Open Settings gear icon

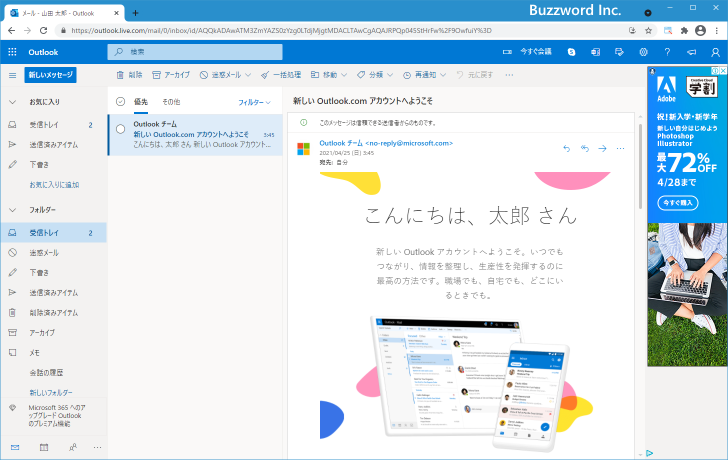[643, 52]
